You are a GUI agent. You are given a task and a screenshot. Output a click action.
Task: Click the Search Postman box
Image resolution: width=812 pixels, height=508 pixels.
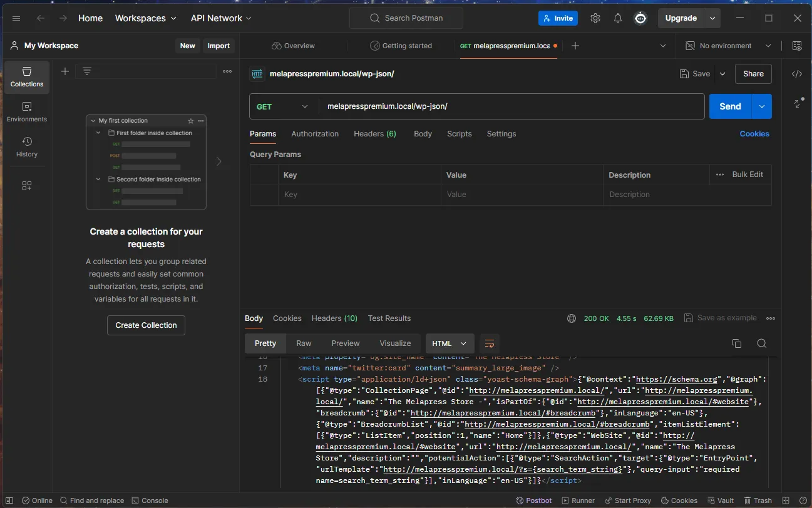(x=406, y=18)
